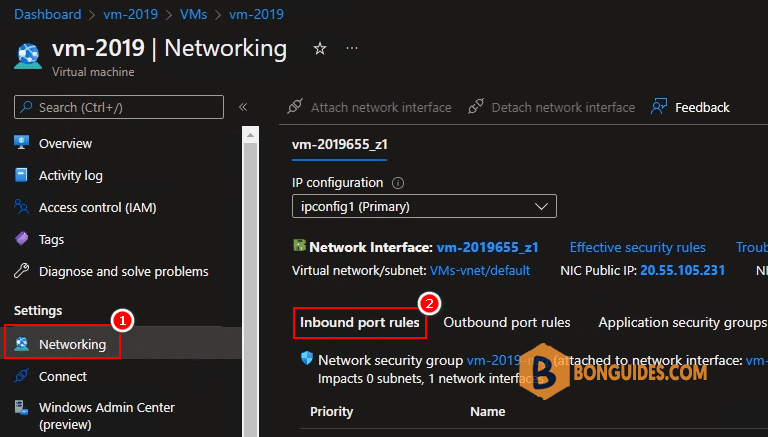Screen dimensions: 768x437
Task: Click the first vm-2019 breadcrumb link
Action: 130,14
